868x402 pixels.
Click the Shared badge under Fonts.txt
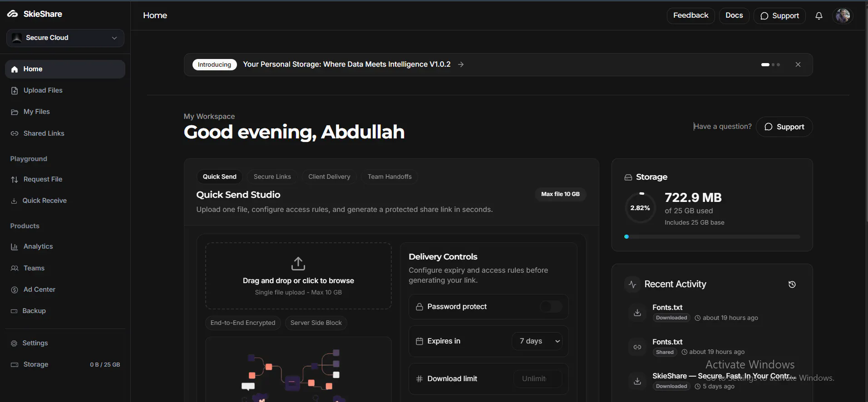pos(665,353)
